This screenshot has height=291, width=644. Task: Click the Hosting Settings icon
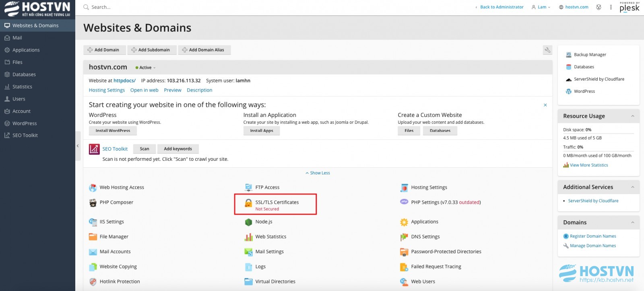(x=404, y=188)
